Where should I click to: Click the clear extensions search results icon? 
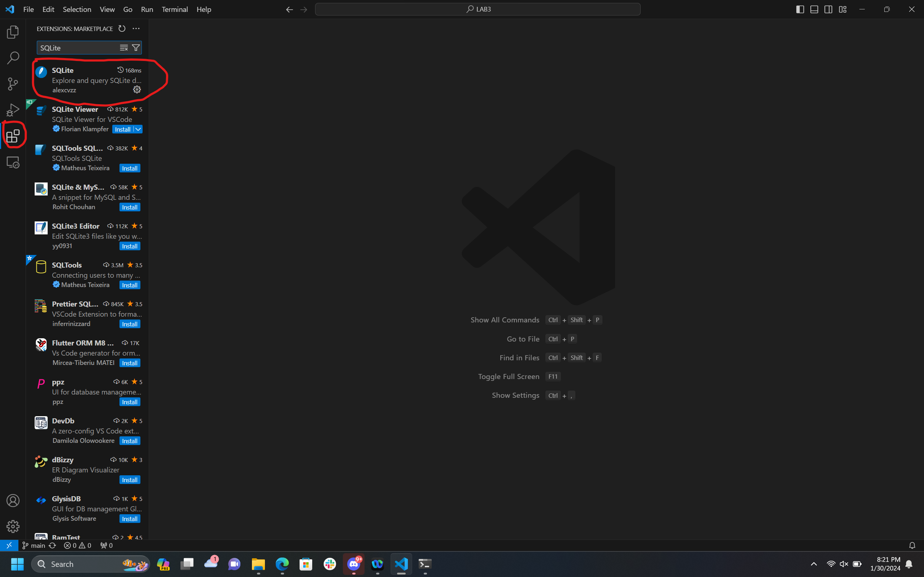[x=124, y=48]
